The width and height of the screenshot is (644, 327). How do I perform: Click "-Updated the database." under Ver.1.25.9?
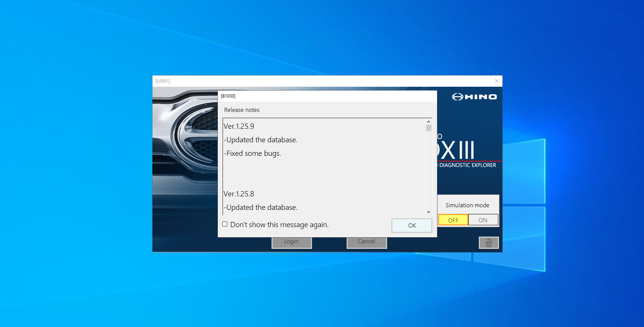[x=261, y=140]
